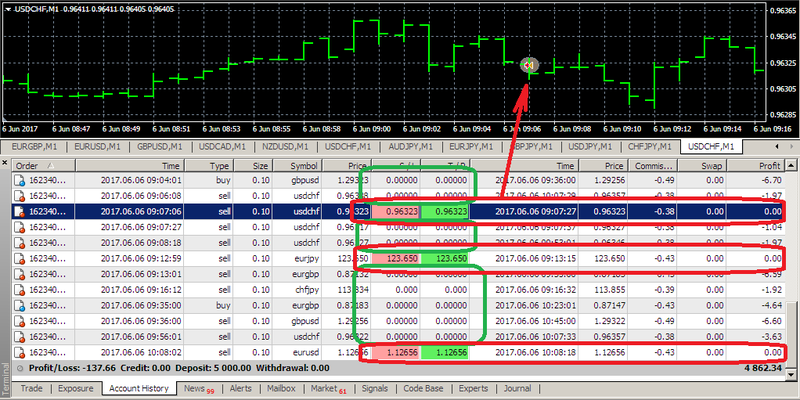Switch to the CHFJPY,M1 chart tab
Screen dimensions: 800x400
point(649,147)
